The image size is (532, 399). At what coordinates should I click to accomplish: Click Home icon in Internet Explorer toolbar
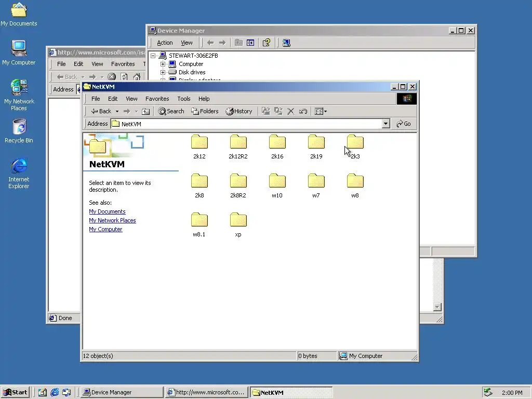137,77
